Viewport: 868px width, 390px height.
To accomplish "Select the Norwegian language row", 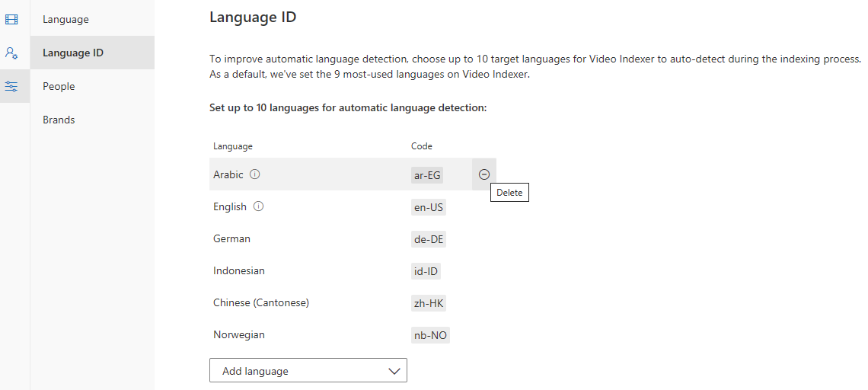I will click(x=238, y=334).
